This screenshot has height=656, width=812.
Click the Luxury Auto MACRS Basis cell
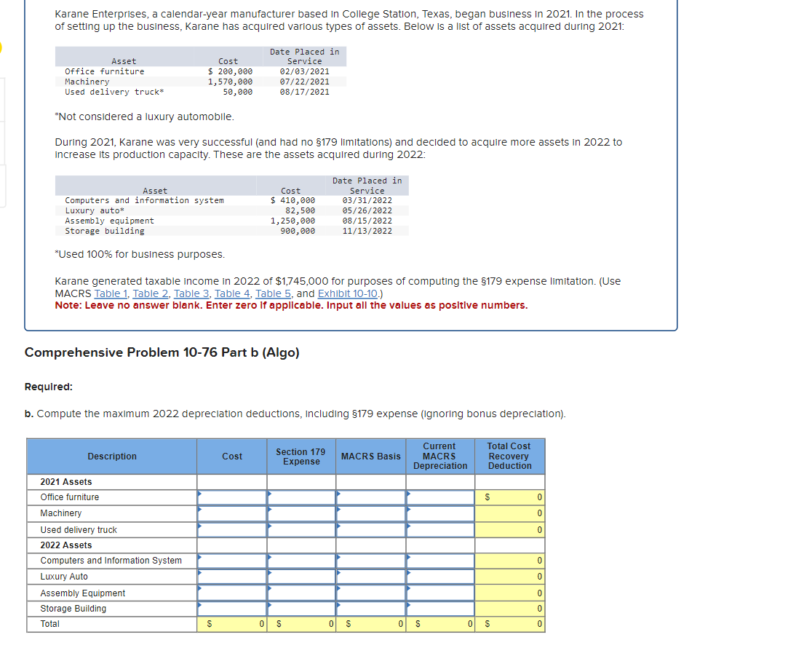pyautogui.click(x=371, y=577)
